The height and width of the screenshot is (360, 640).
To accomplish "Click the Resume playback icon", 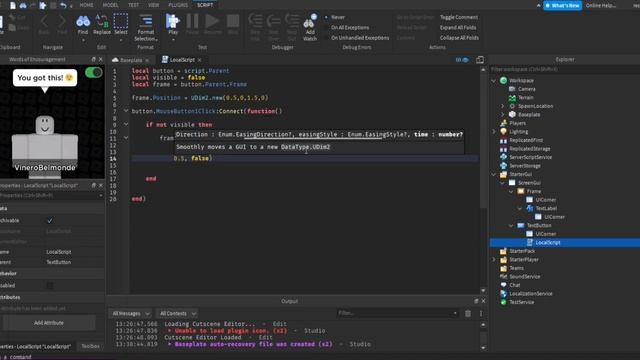I will point(212,21).
